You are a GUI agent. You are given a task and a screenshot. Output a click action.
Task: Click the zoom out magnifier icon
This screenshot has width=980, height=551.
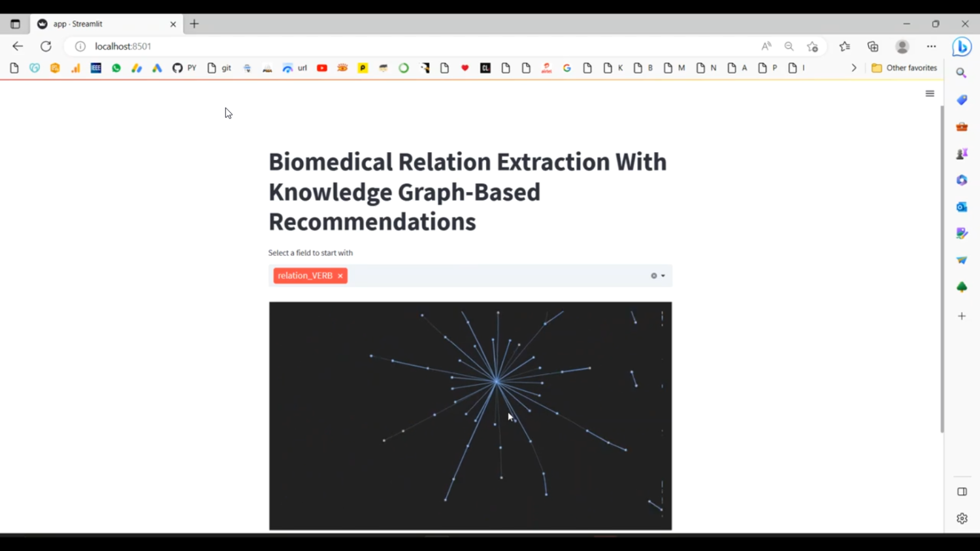(x=789, y=46)
